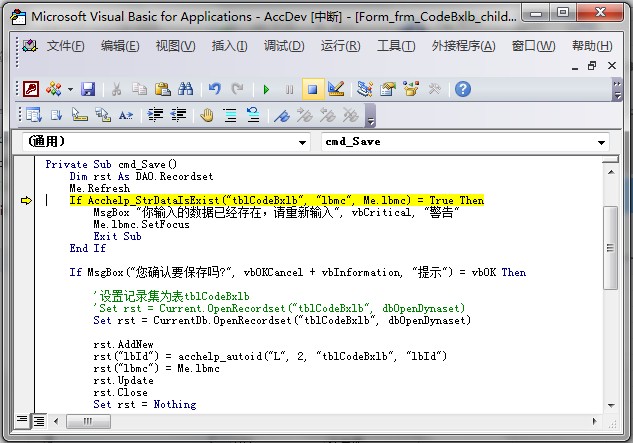Viewport: 633px width, 443px height.
Task: Click the List Properties/Methods icon
Action: coord(34,115)
